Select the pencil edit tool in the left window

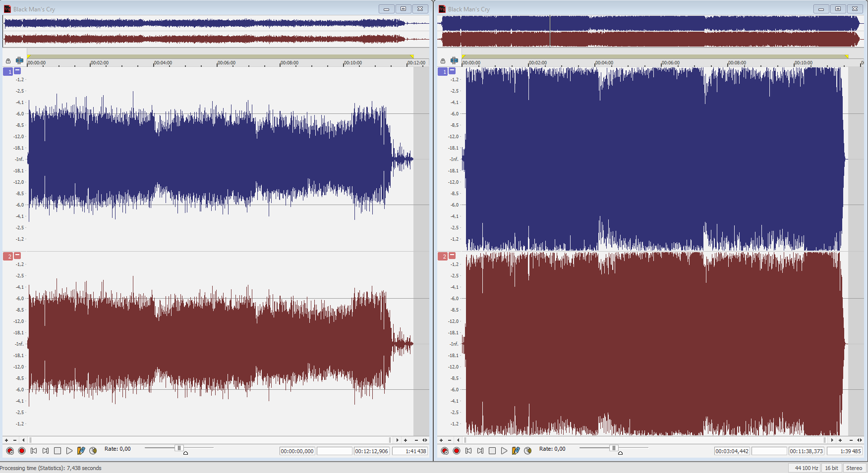tap(81, 451)
